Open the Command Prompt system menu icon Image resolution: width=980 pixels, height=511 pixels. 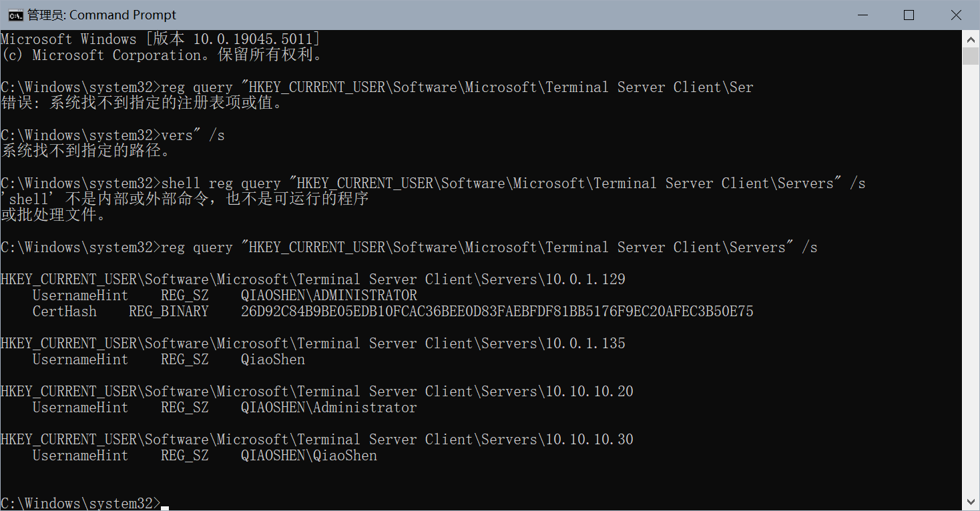pyautogui.click(x=13, y=15)
